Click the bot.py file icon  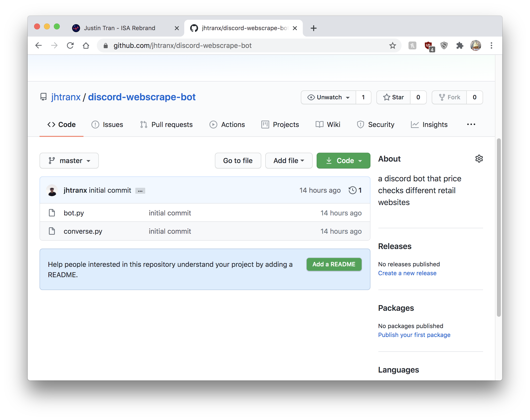(x=52, y=213)
